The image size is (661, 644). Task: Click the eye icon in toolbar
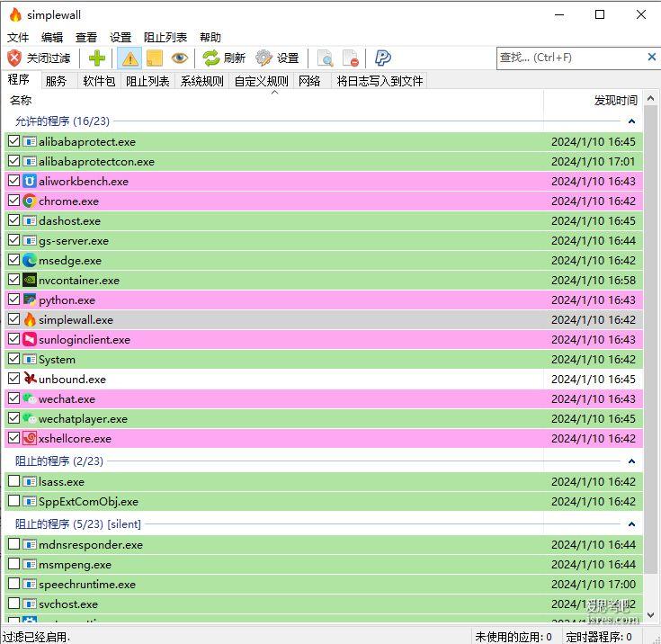coord(179,58)
